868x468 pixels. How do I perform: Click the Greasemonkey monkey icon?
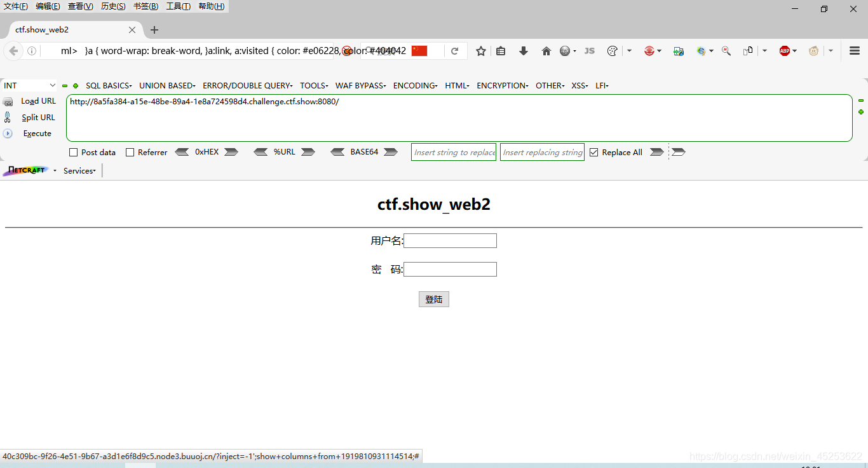[x=813, y=50]
